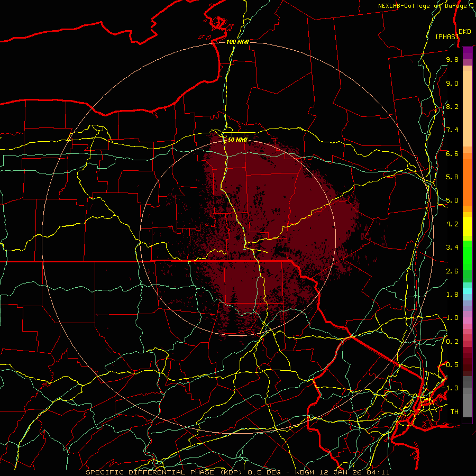Pick the yellow swatch beside 4.2
476x476 pixels.
(467, 226)
